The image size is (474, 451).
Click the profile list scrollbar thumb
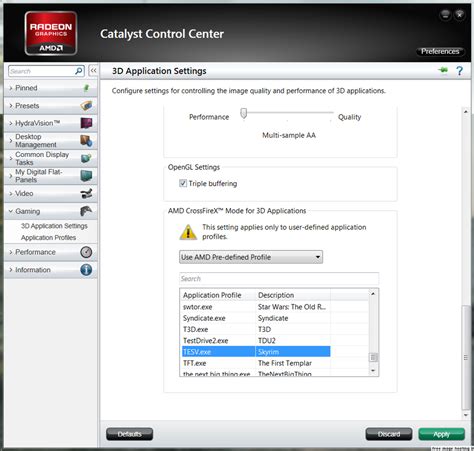pos(373,357)
